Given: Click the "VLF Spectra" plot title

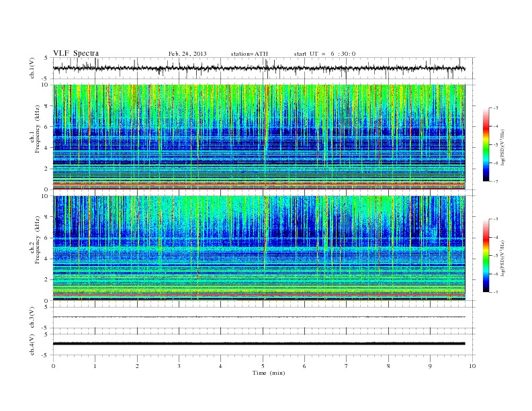Looking at the screenshot, I should click(76, 53).
